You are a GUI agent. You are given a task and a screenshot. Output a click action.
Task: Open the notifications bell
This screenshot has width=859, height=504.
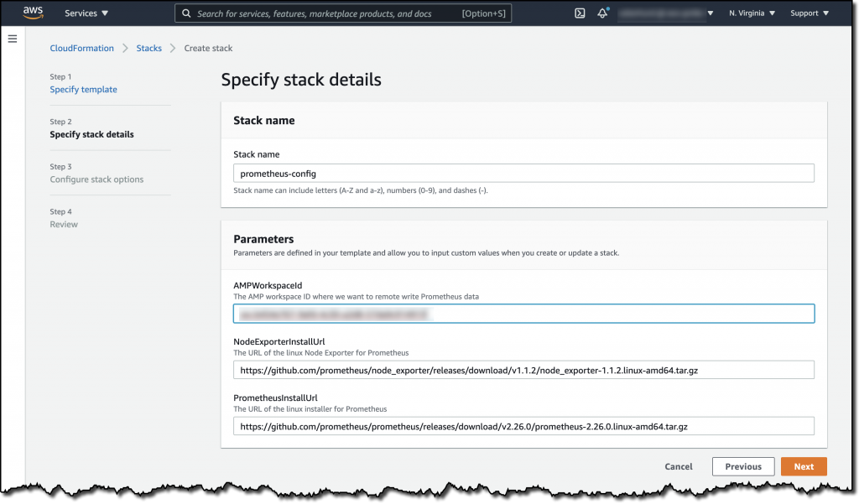[602, 13]
